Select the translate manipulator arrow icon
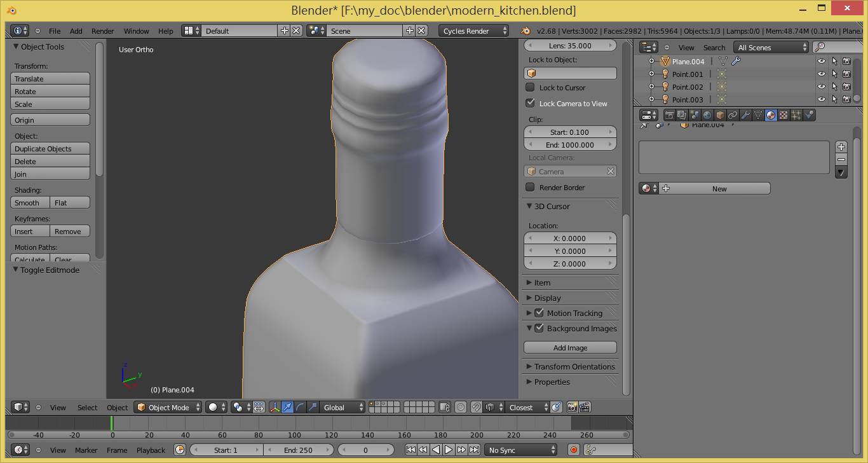Image resolution: width=868 pixels, height=463 pixels. 287,407
